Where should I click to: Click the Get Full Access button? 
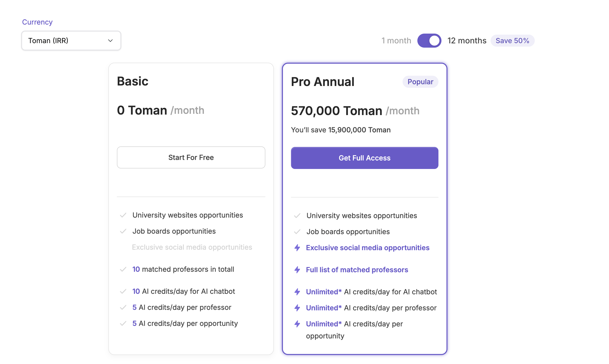coord(365,158)
